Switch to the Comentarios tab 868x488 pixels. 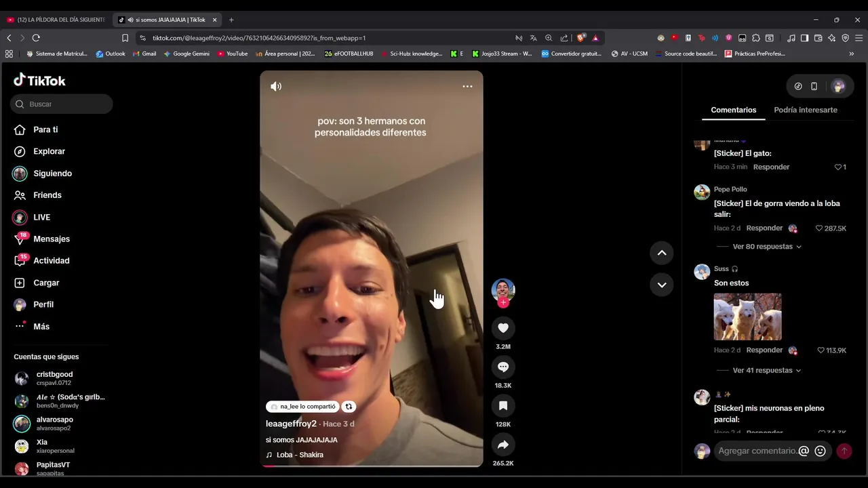point(733,110)
